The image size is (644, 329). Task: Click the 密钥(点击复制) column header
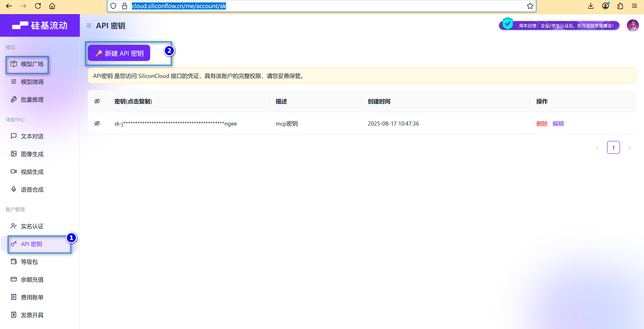(133, 101)
